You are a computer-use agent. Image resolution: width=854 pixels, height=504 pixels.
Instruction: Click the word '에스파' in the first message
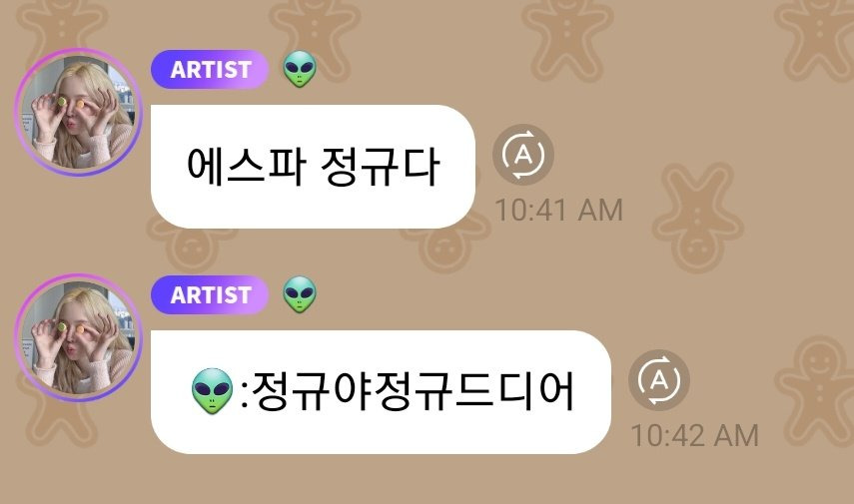click(246, 167)
